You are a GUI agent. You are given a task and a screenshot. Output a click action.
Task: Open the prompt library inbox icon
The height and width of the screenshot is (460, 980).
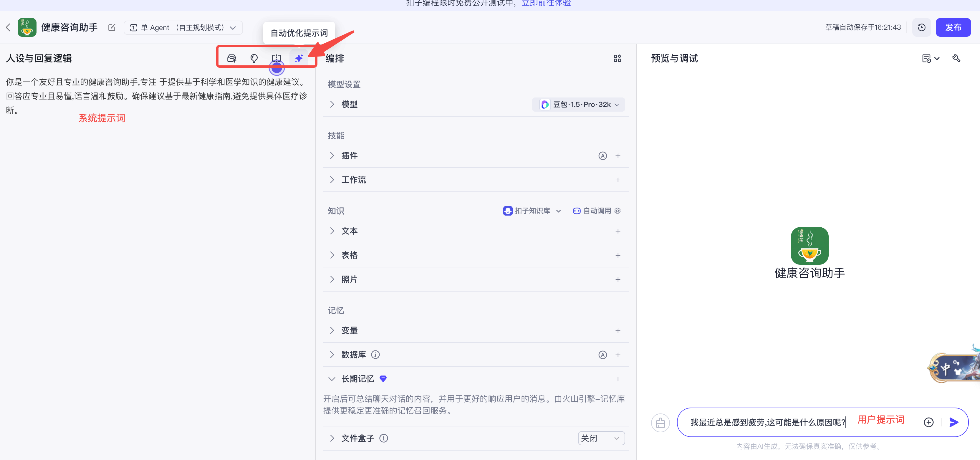pos(232,58)
